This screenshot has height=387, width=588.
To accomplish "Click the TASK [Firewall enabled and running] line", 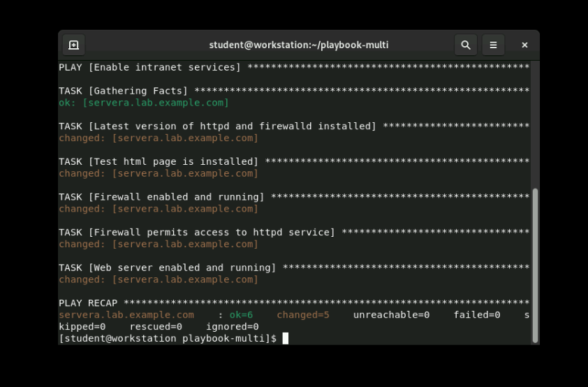I will pos(294,197).
